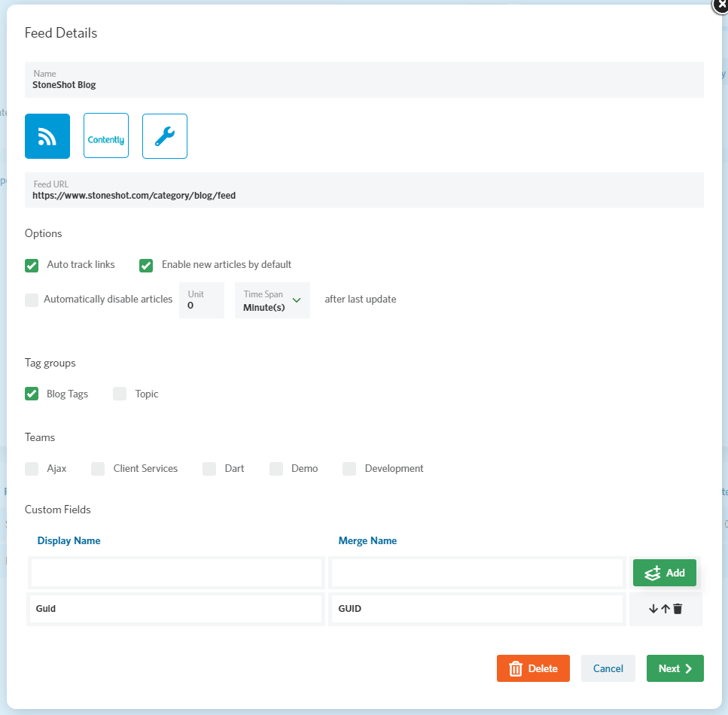728x715 pixels.
Task: Sort by Merge Name column header
Action: [x=367, y=540]
